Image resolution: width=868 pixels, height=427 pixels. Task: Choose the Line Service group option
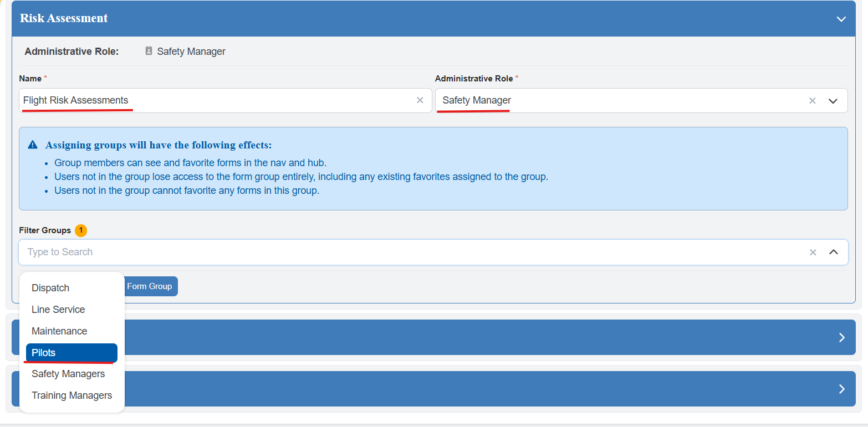coord(58,310)
